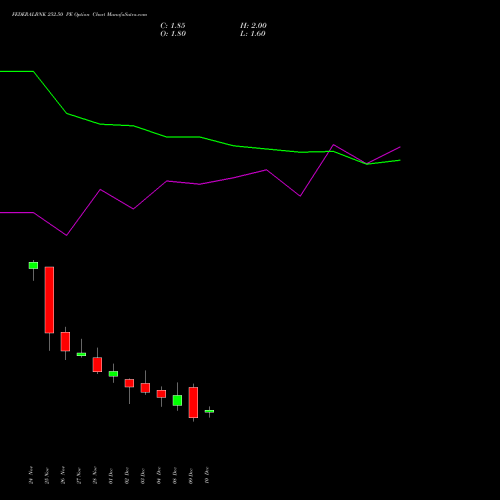Select the red candlestick for 02 Dec
Screen dimensions: 500x500
pos(129,383)
